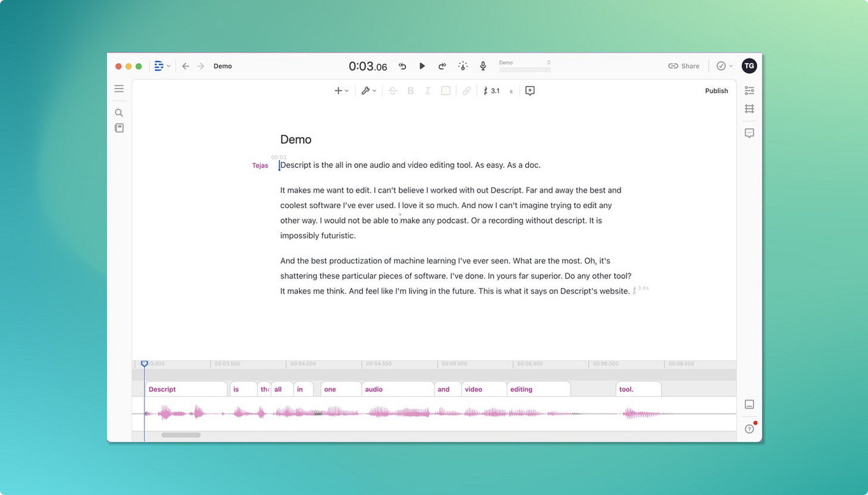This screenshot has height=495, width=868.
Task: Toggle the timeline panel icon at bottom right
Action: tap(749, 404)
